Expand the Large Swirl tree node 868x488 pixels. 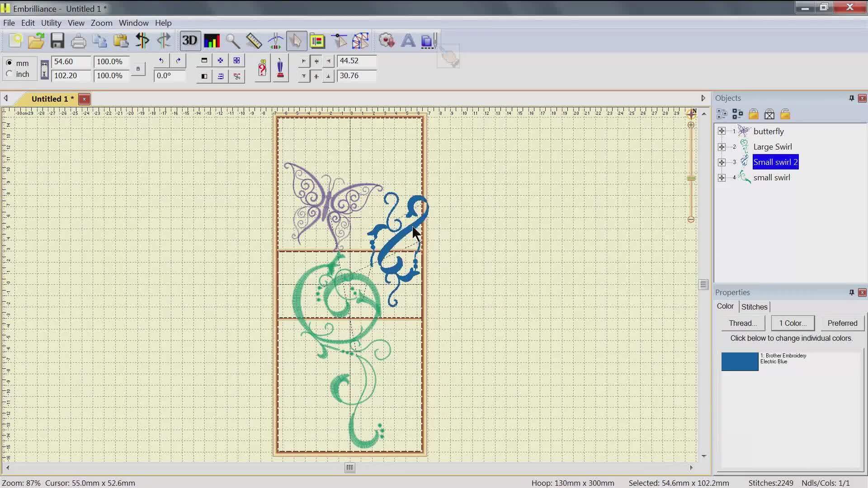tap(722, 147)
